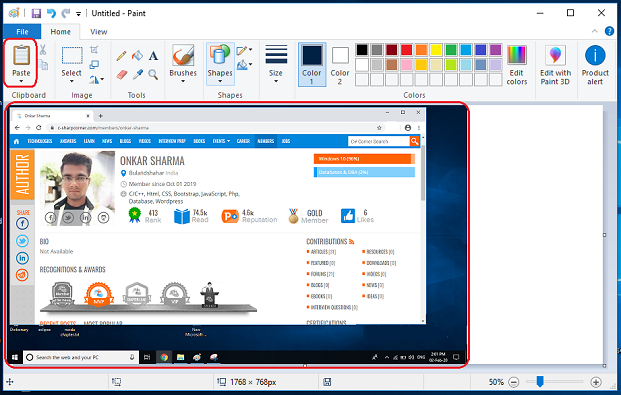Open the Rotate dropdown arrow
This screenshot has height=395, width=621.
point(102,80)
